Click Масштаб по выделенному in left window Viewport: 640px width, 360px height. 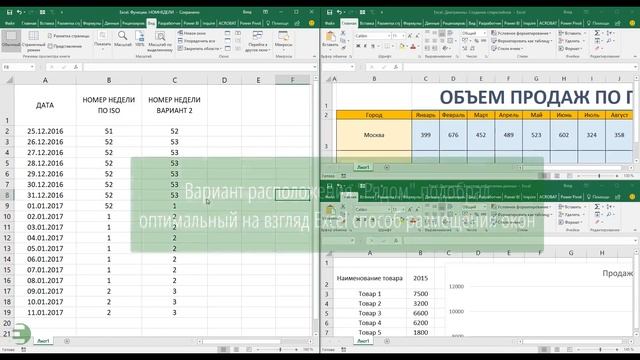pos(160,41)
